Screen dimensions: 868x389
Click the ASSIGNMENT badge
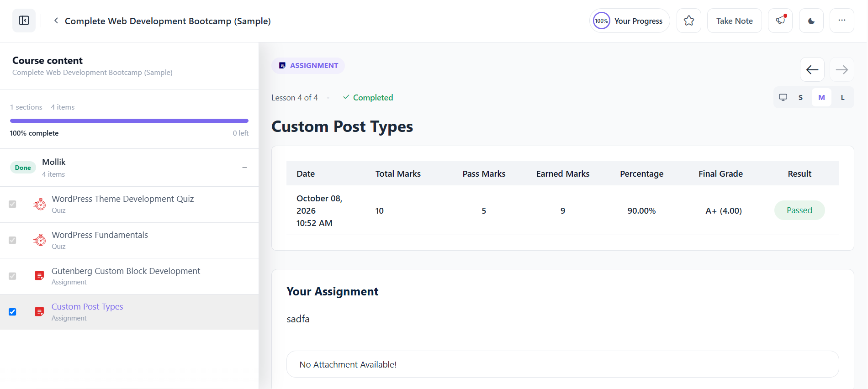pos(308,66)
